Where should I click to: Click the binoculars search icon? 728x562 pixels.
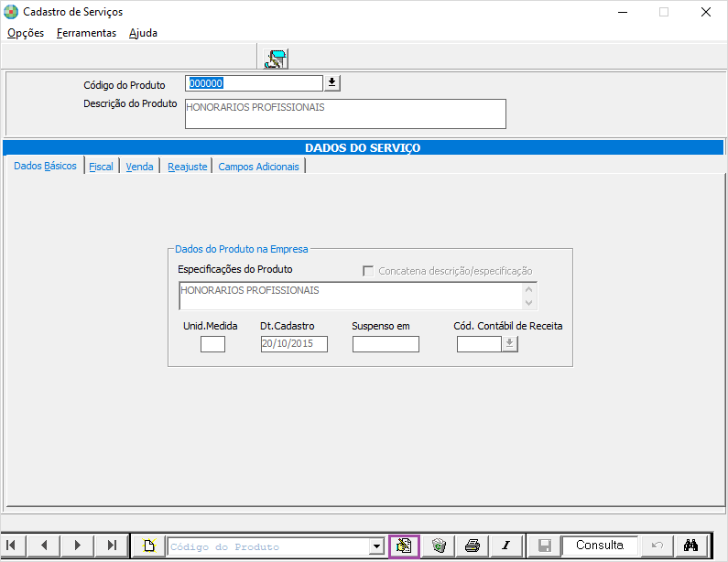click(x=691, y=546)
